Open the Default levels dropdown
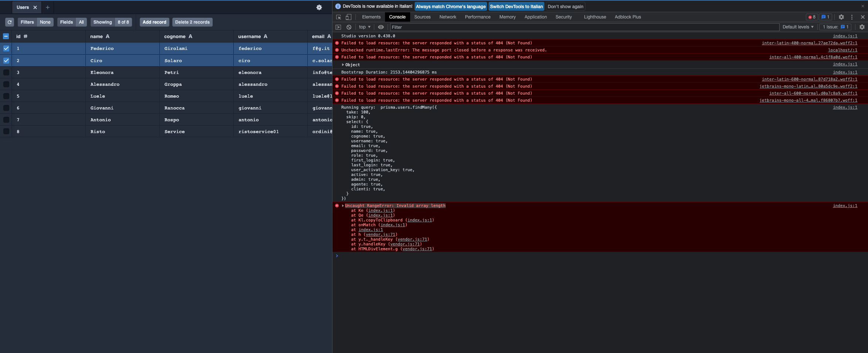Viewport: 868px width, 353px height. tap(798, 27)
